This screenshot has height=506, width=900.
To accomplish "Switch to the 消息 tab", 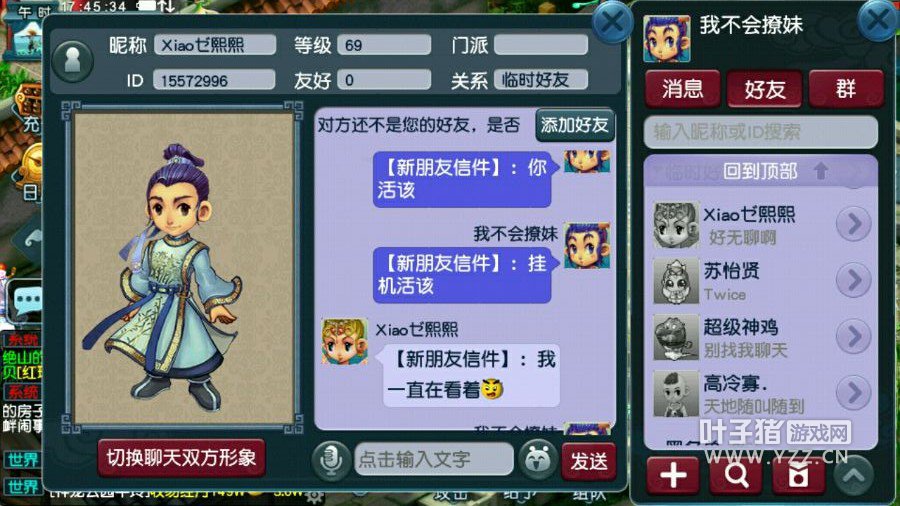I will click(x=682, y=89).
